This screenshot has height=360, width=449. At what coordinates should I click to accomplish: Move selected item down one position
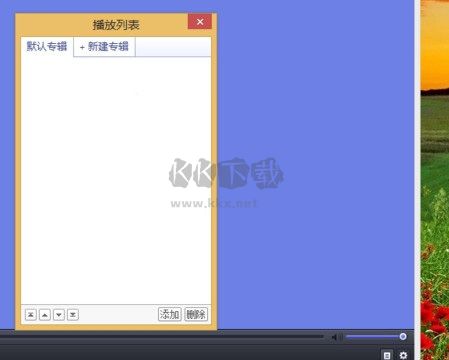(59, 314)
